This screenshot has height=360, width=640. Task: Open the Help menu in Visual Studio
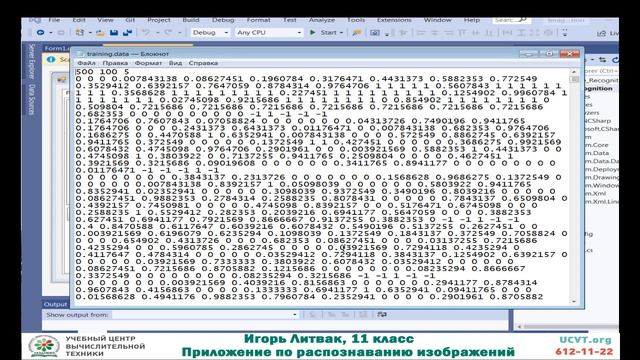click(472, 20)
